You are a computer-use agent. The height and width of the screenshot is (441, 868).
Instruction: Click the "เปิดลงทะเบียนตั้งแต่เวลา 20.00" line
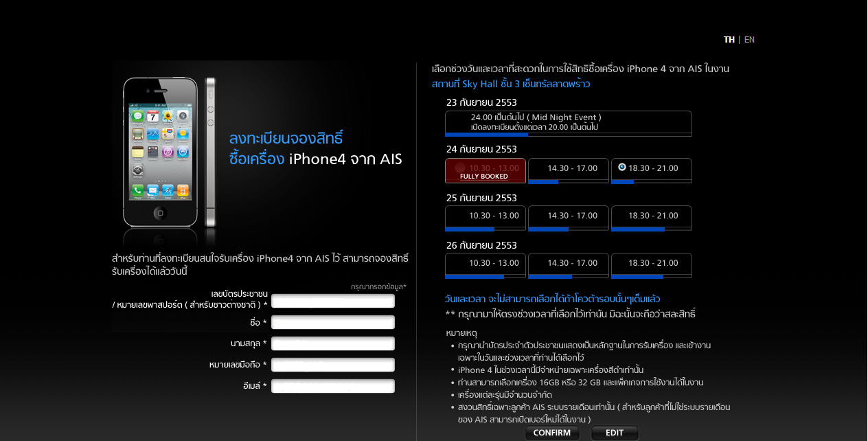pos(534,128)
